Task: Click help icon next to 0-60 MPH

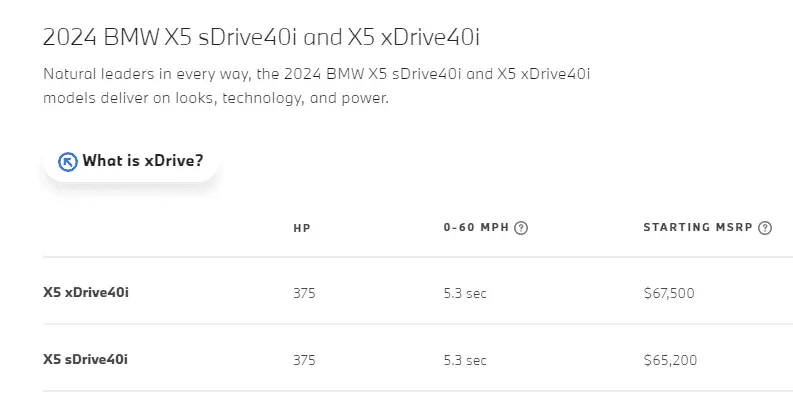Action: [520, 228]
